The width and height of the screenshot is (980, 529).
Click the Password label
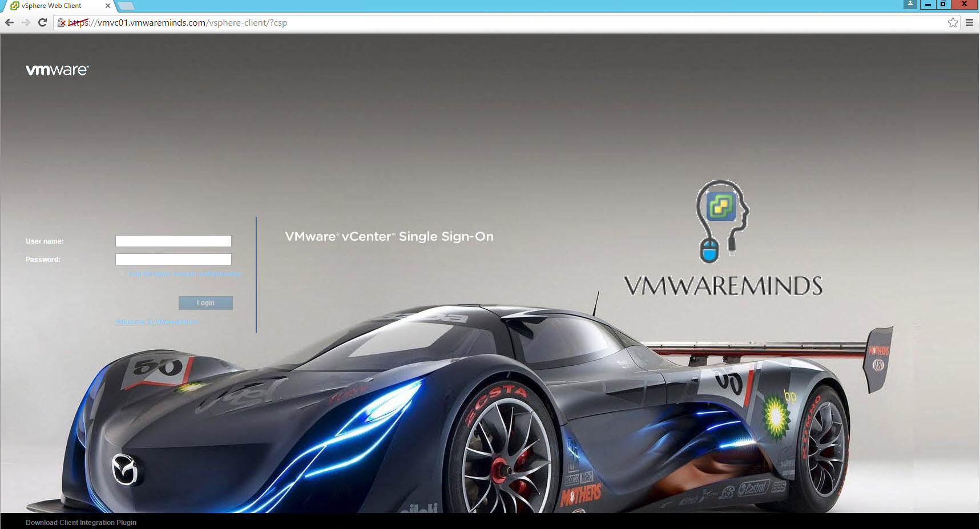pos(43,260)
